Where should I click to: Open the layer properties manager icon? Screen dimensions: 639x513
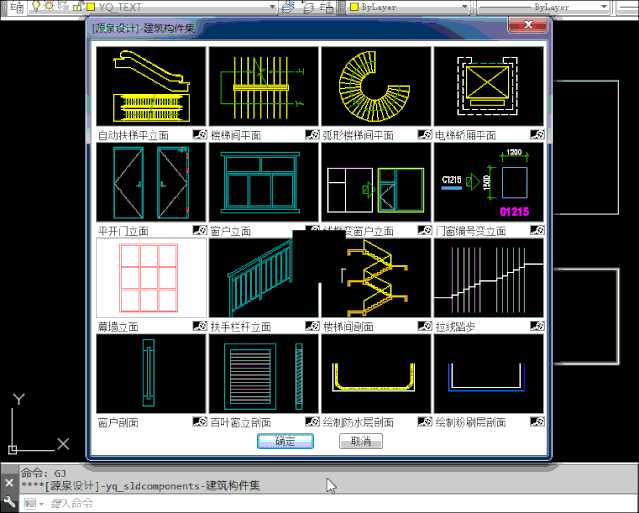pos(16,7)
